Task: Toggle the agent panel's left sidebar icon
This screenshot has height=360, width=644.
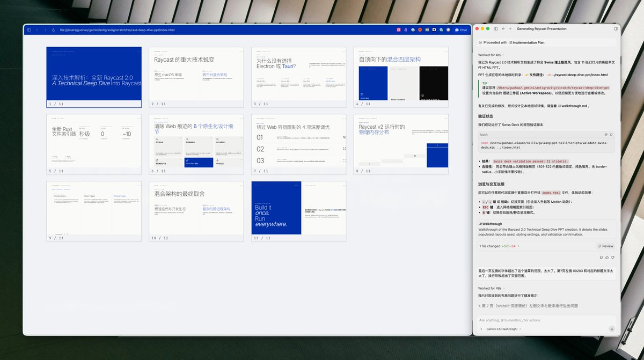Action: (496, 28)
